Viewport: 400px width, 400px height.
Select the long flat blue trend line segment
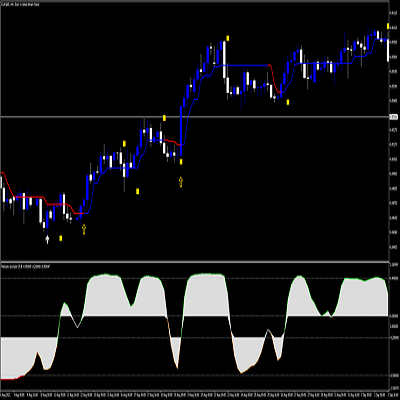[243, 65]
